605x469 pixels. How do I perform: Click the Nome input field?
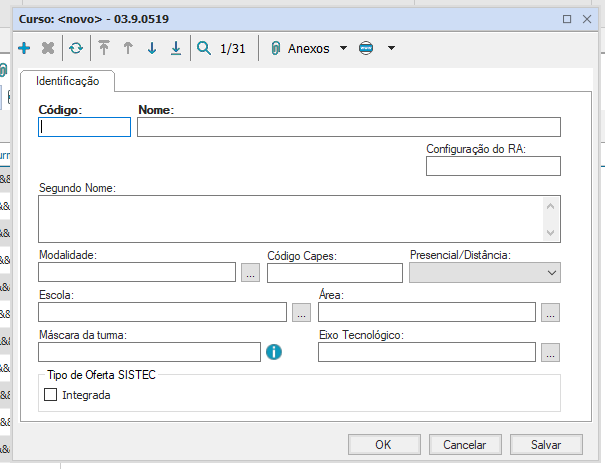(348, 127)
